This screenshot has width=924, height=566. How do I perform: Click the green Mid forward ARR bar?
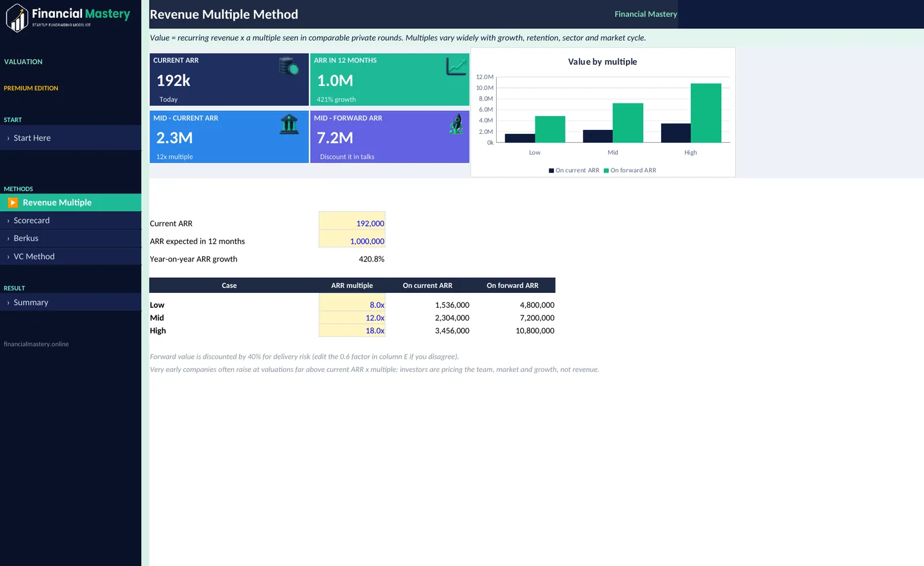tap(628, 123)
